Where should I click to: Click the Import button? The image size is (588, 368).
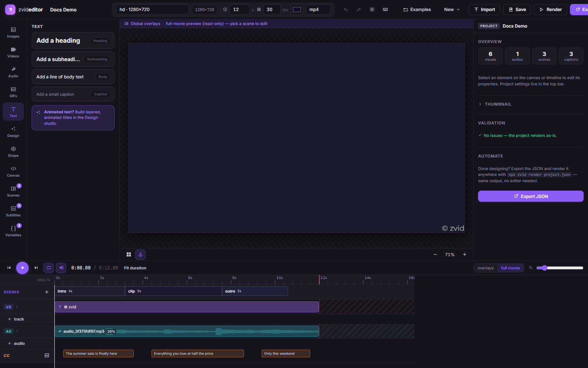484,10
